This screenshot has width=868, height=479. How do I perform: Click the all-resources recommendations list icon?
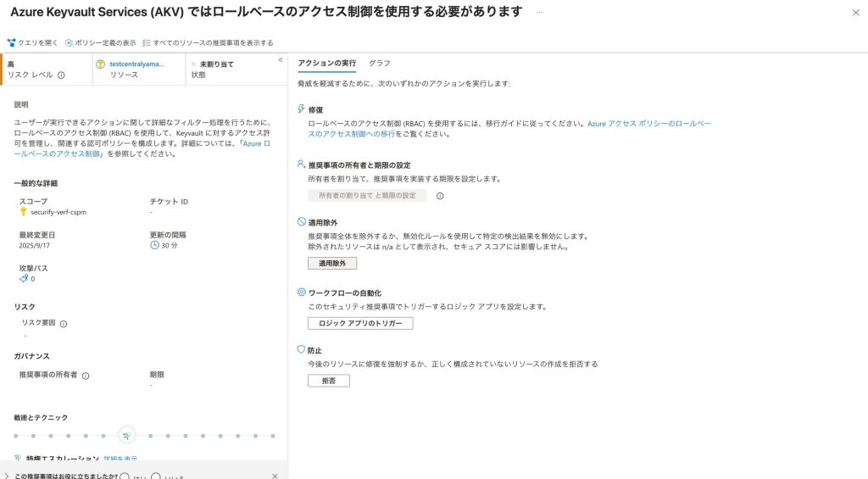(x=147, y=42)
